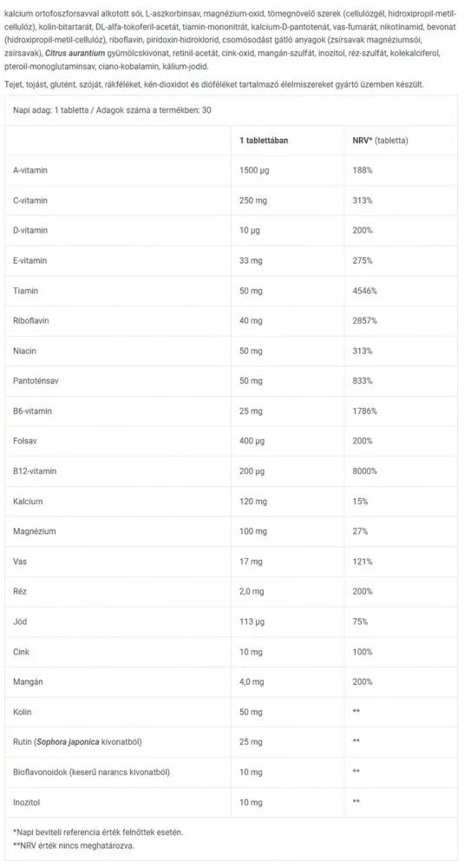Click the Kolin row label
Viewport: 464px width, 868px height.
pos(23,712)
